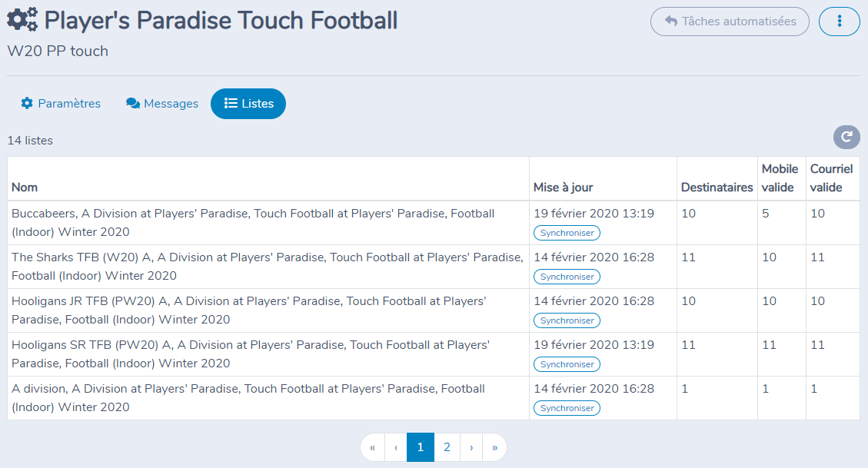Click the Mobile valide value for Hooligans SR TFB

coord(769,344)
